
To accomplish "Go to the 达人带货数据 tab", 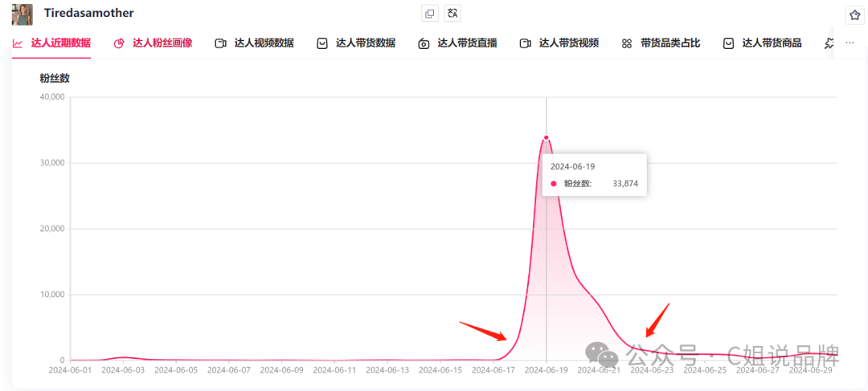I will 356,43.
